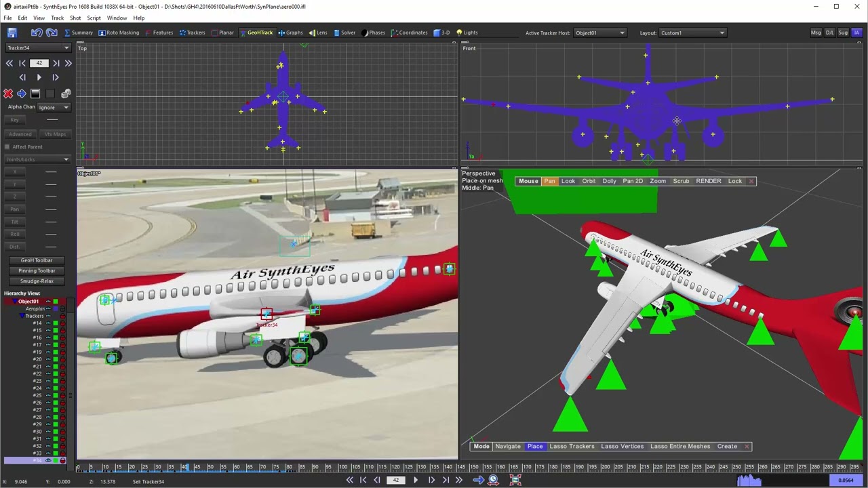Select tracker #30 in hierarchy
This screenshot has height=488, width=868.
(x=37, y=432)
